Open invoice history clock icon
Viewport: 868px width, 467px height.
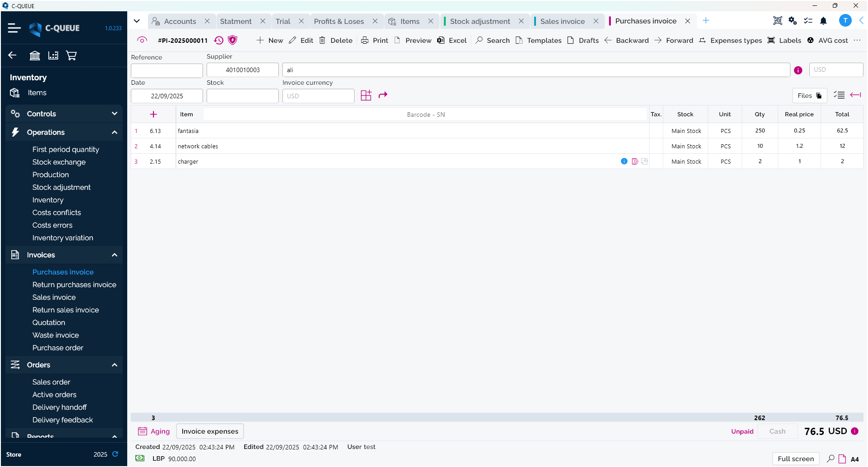(219, 41)
